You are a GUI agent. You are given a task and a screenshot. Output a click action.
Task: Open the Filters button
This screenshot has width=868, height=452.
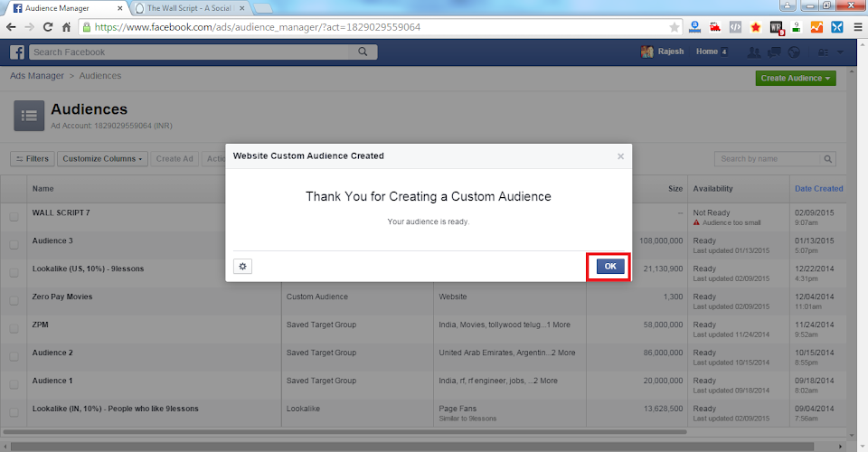coord(33,159)
